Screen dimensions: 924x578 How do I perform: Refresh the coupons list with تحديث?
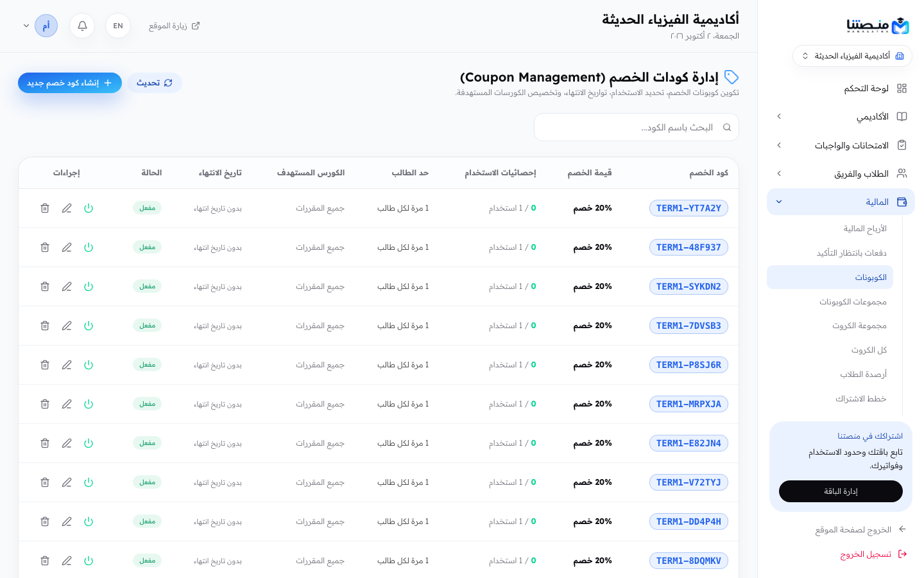(x=155, y=83)
